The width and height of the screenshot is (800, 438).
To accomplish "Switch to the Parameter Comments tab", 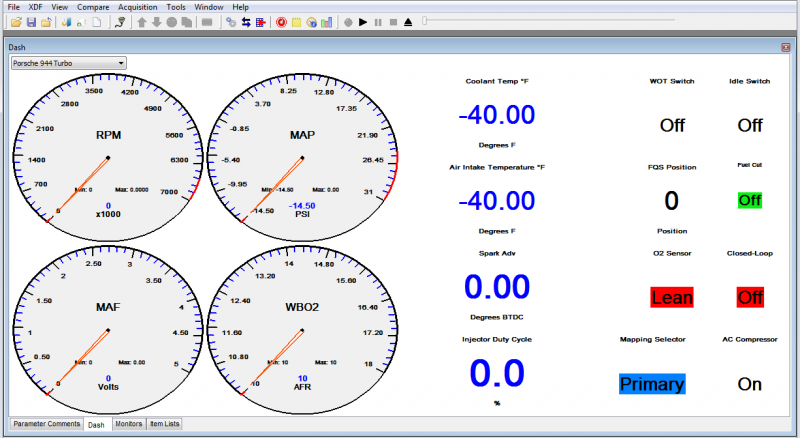I will coord(45,425).
